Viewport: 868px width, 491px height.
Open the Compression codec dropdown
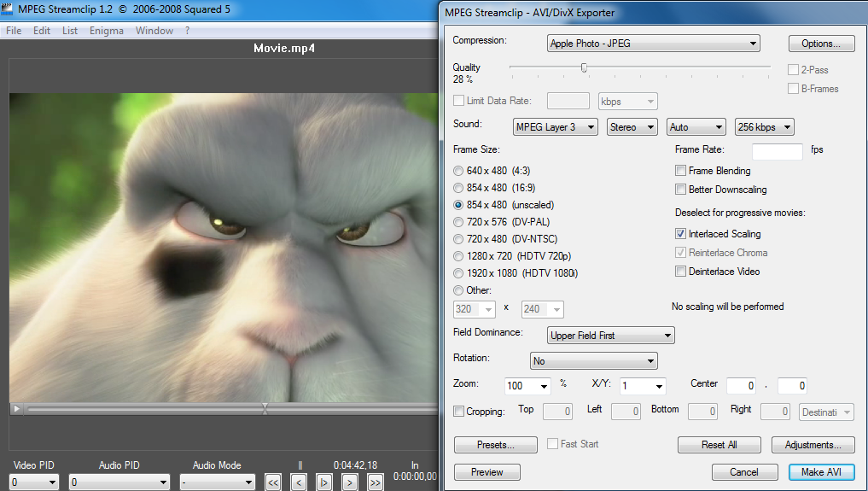coord(653,44)
